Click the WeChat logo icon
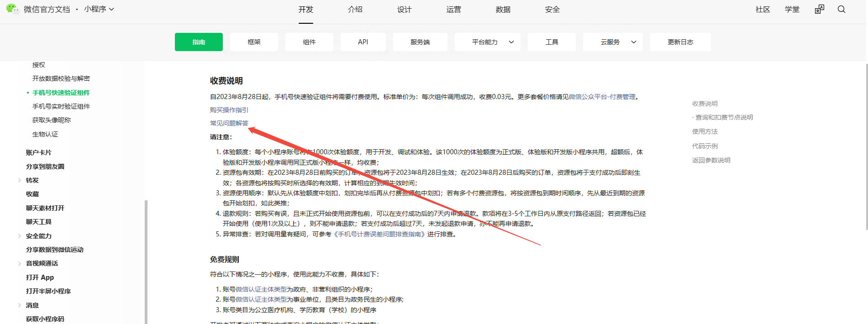The height and width of the screenshot is (324, 868). [12, 9]
